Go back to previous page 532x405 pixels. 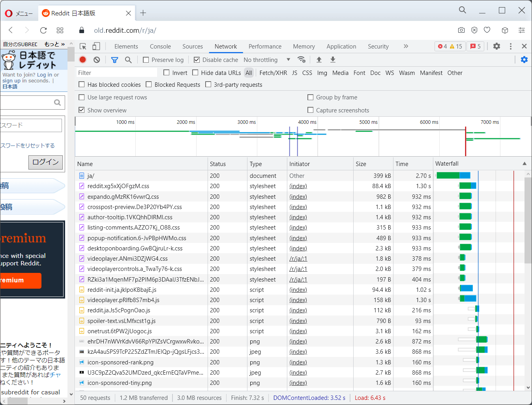coord(11,30)
